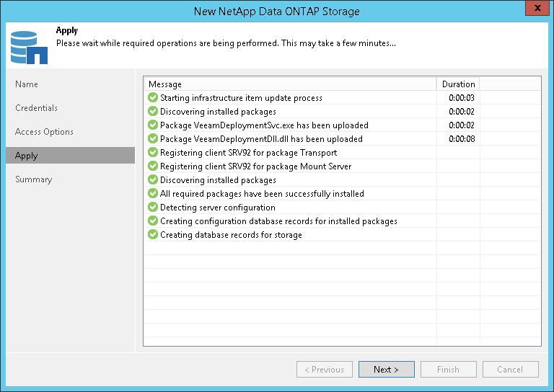The height and width of the screenshot is (392, 554).
Task: Switch to Access Options step
Action: point(44,132)
